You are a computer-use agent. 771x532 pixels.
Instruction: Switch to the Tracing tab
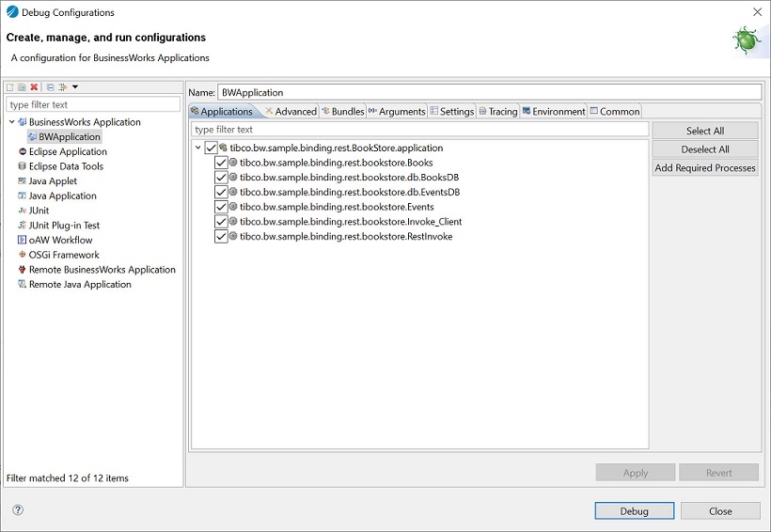[x=497, y=112]
